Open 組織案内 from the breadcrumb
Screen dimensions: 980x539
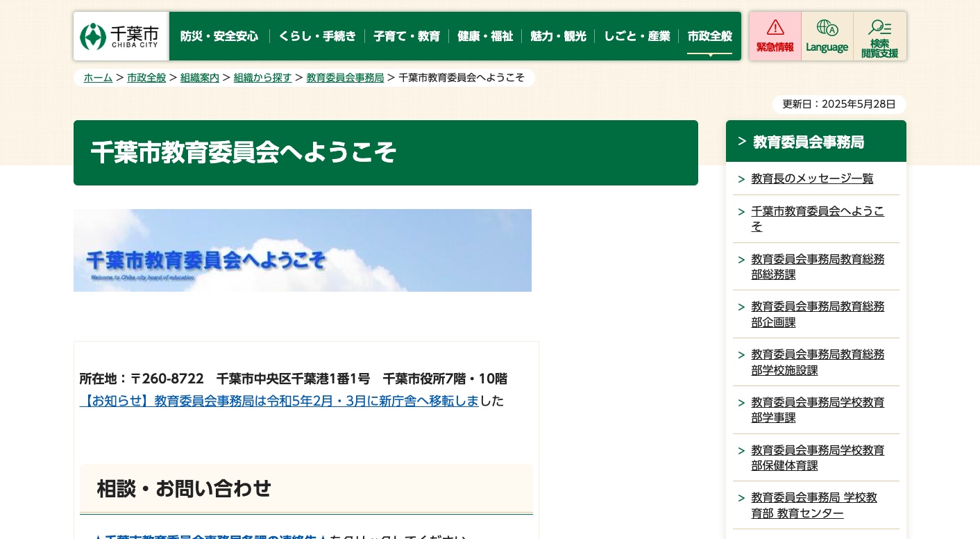200,78
